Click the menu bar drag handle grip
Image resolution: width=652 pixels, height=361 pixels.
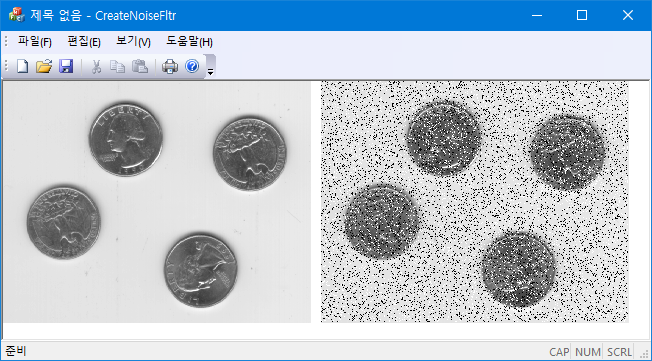click(x=6, y=41)
